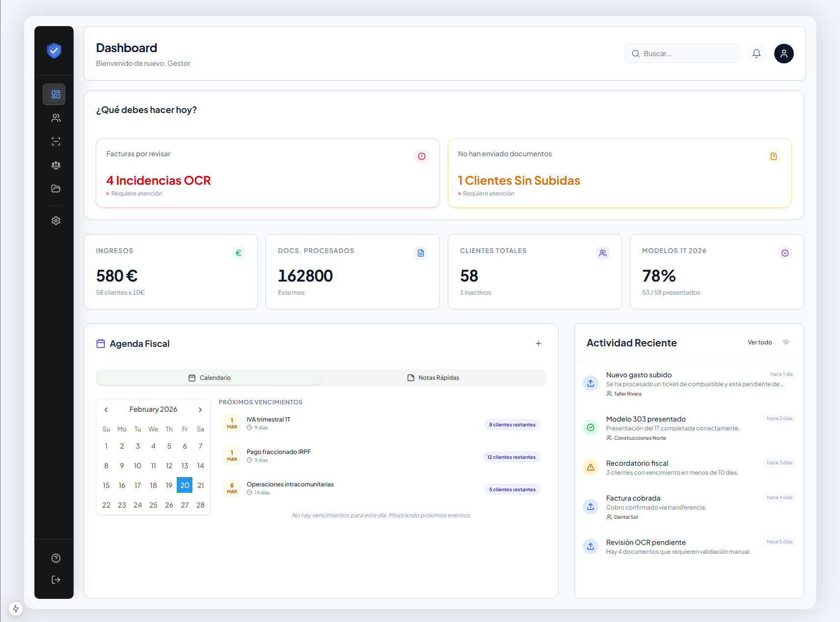
Task: Open the 4 Incidencias OCR card
Action: point(268,173)
